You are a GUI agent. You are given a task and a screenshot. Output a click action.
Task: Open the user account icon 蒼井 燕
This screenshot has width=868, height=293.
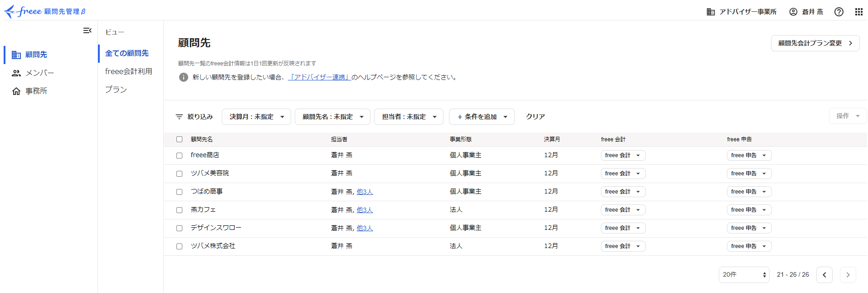coord(793,12)
